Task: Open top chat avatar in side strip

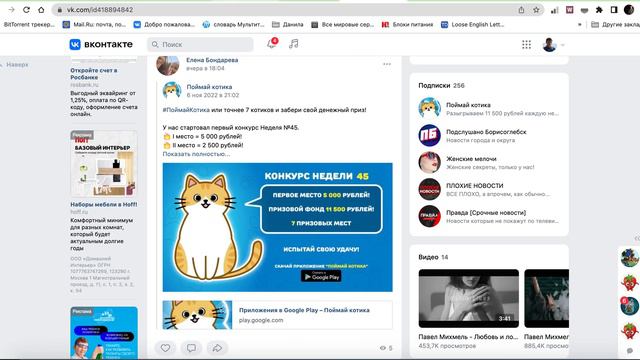Action: pos(629,258)
